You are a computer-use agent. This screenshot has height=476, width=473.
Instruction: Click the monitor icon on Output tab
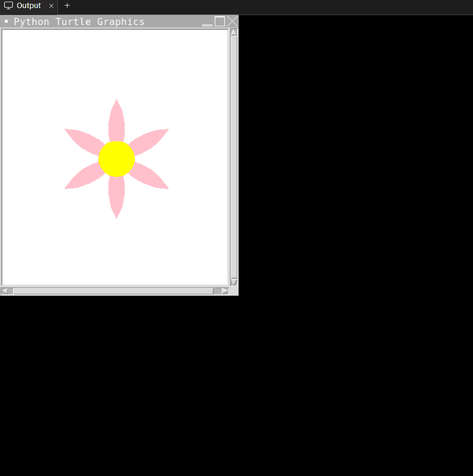9,6
